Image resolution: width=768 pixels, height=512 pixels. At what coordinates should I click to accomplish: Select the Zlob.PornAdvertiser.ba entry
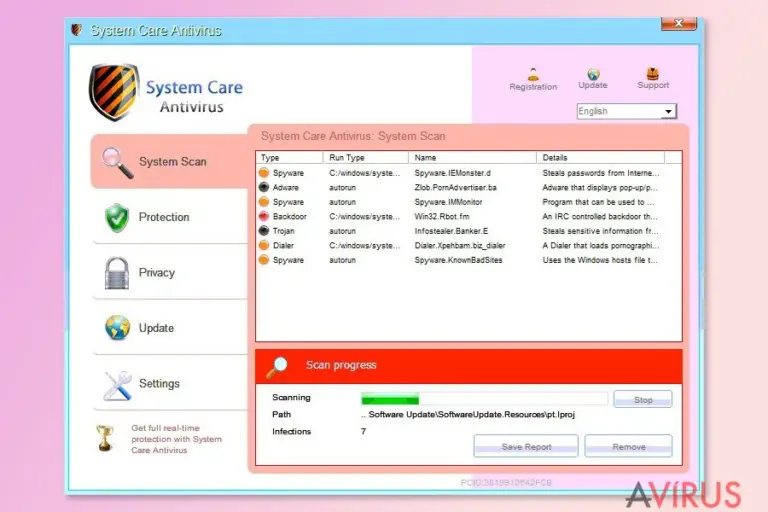(456, 187)
